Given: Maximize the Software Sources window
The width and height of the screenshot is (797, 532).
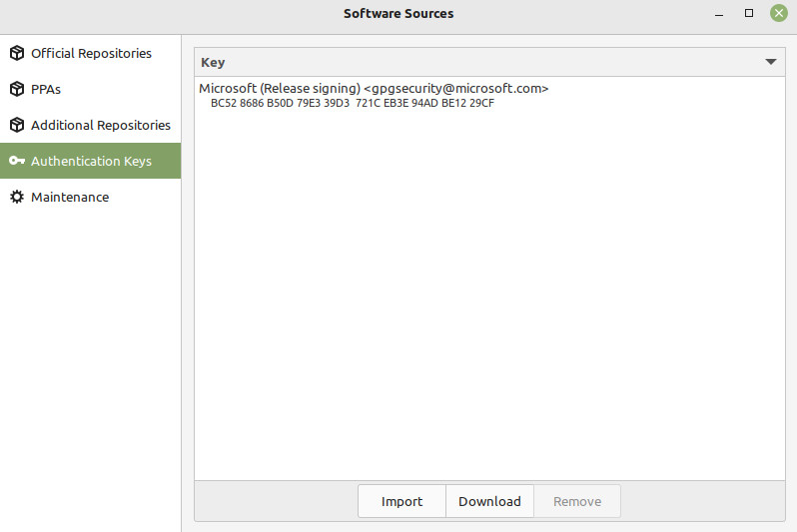Looking at the screenshot, I should pos(749,13).
